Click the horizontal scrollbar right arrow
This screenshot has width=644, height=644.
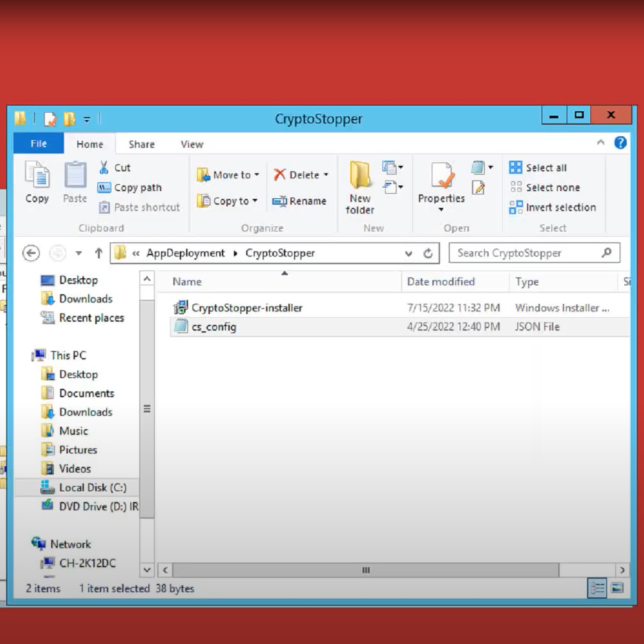pyautogui.click(x=622, y=570)
